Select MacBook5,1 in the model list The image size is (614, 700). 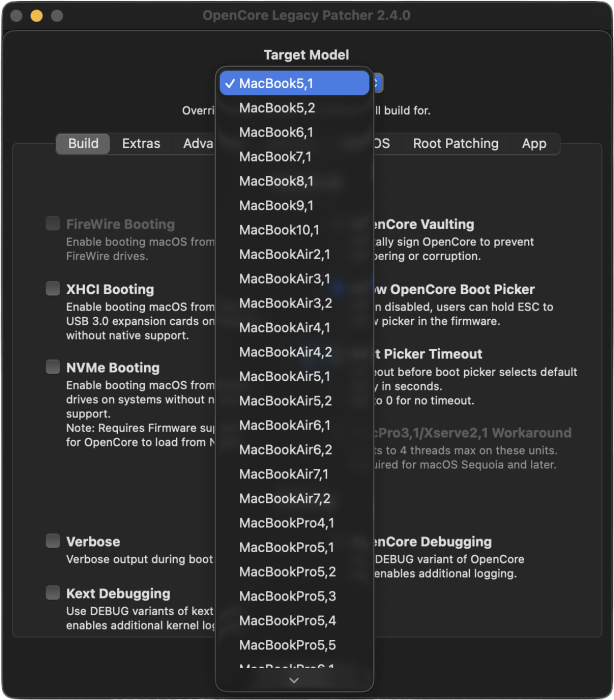pos(294,83)
